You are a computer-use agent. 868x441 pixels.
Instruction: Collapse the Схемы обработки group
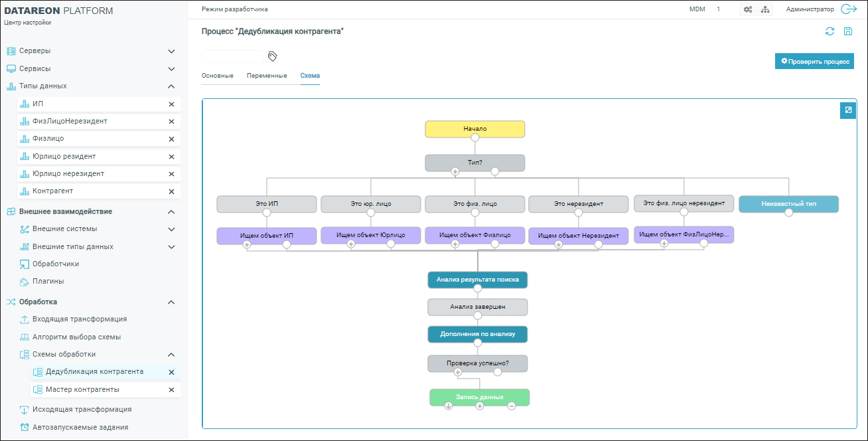(x=171, y=355)
